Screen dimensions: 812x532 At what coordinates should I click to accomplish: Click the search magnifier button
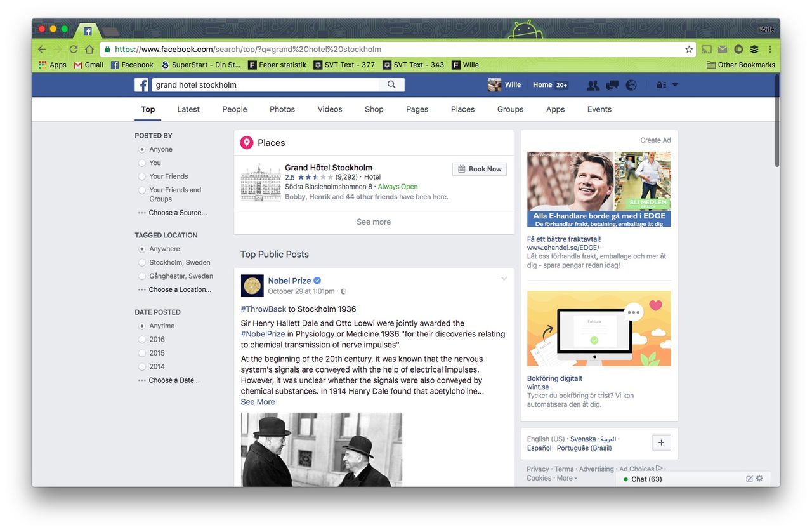pyautogui.click(x=391, y=84)
